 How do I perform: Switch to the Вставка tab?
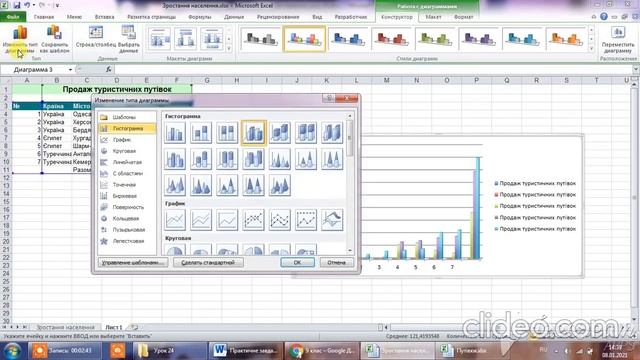[104, 17]
